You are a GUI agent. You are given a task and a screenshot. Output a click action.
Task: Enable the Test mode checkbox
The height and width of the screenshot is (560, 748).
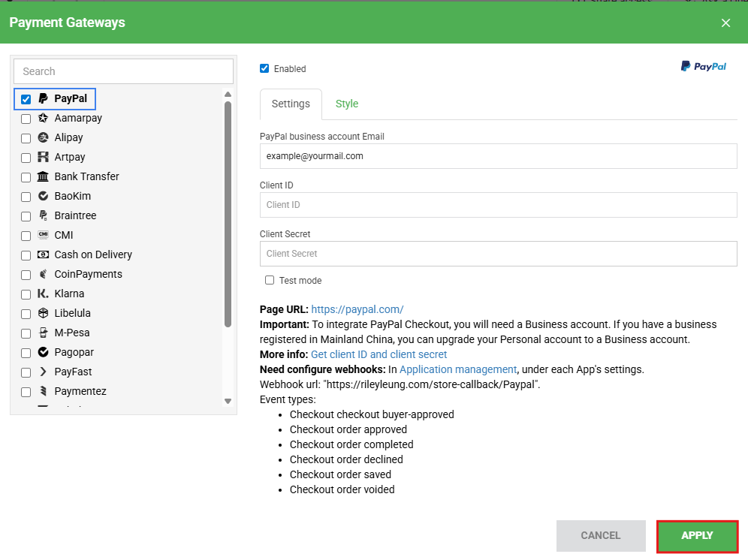[270, 280]
